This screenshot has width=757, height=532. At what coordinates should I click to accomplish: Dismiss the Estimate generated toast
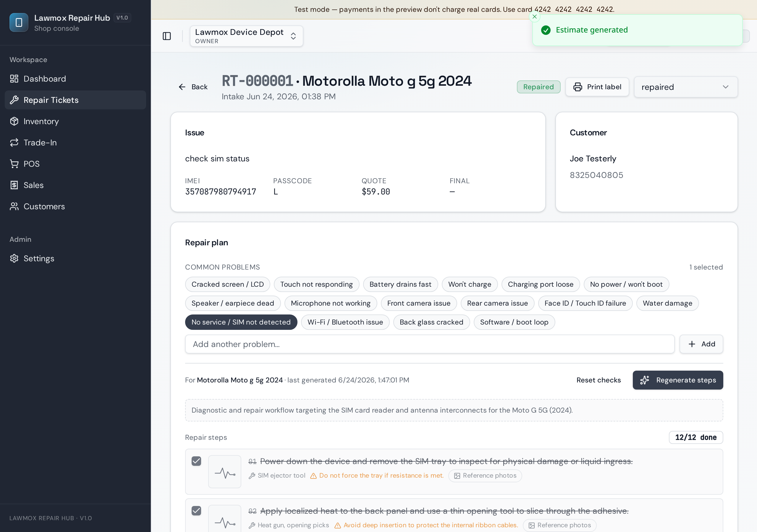coord(534,17)
